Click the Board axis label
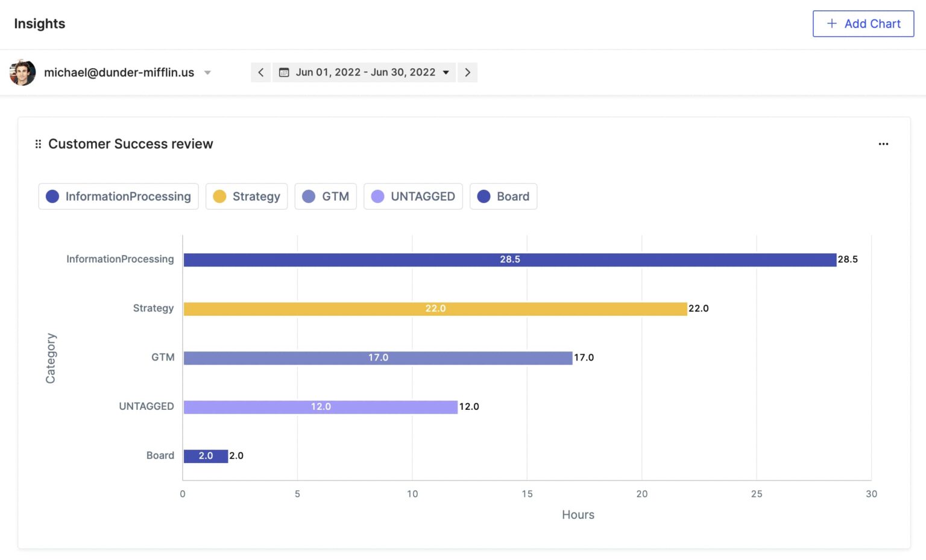The height and width of the screenshot is (560, 926). (x=160, y=456)
